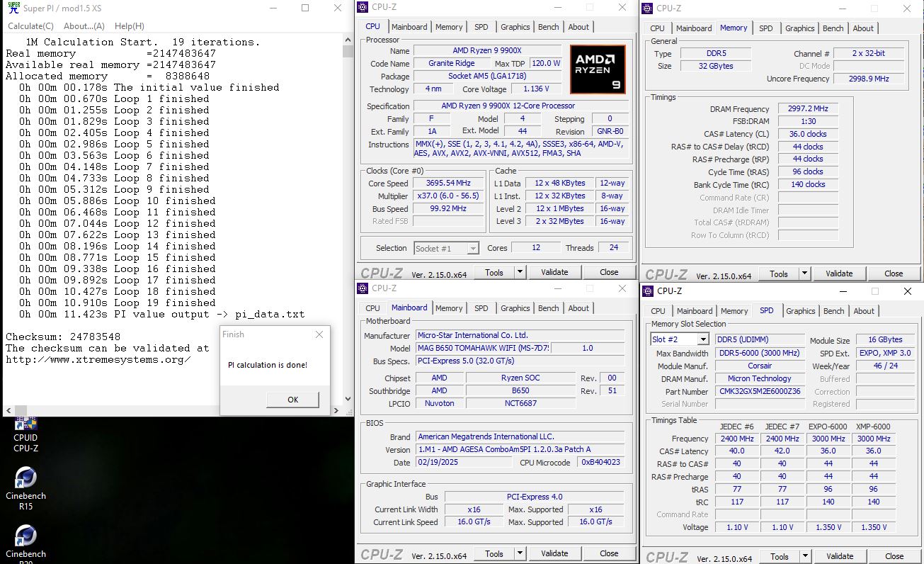The image size is (924, 564).
Task: Open the Calculate(C) menu in Super PI
Action: 30,26
